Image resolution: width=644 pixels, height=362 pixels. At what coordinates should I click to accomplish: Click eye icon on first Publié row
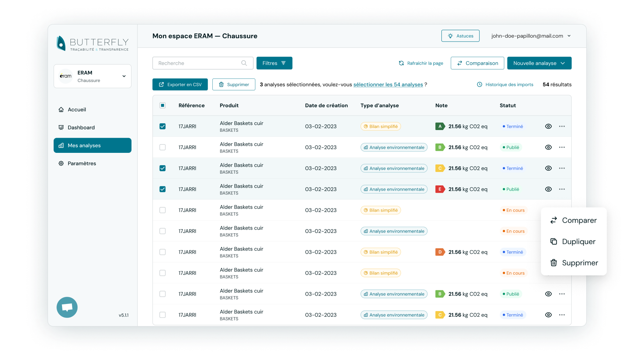tap(548, 147)
